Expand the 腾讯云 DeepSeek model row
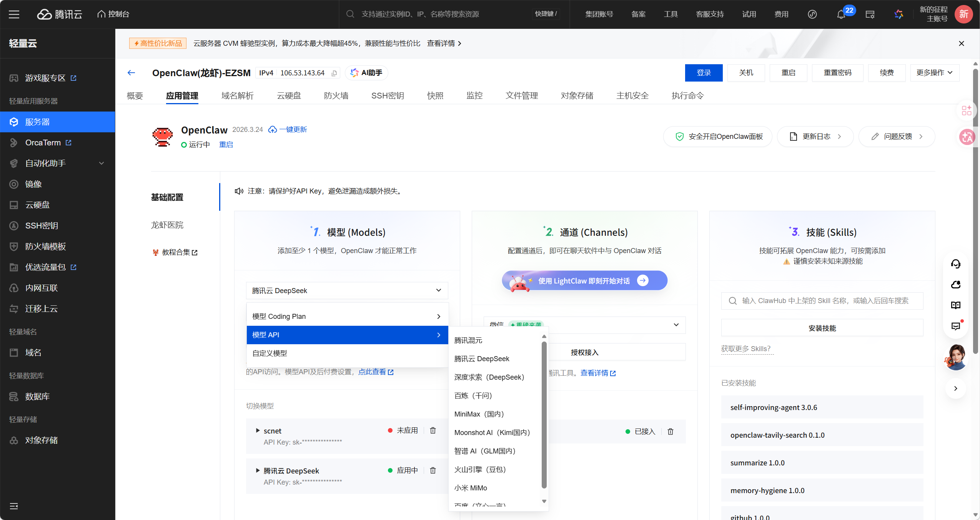This screenshot has height=520, width=980. tap(258, 470)
